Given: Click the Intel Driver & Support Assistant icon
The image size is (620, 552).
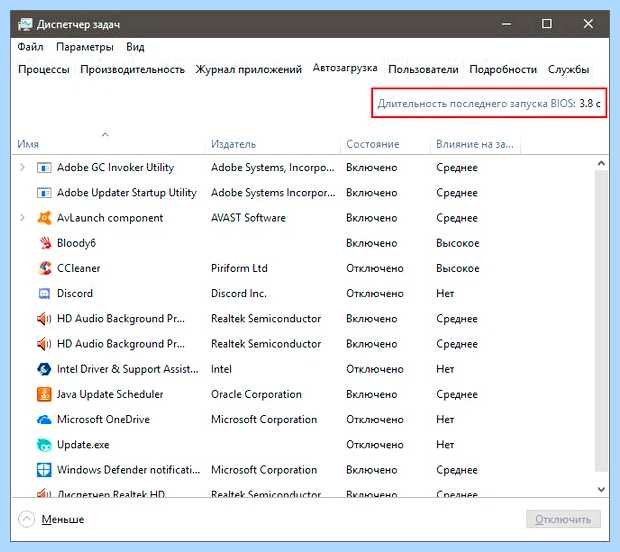Looking at the screenshot, I should (44, 369).
